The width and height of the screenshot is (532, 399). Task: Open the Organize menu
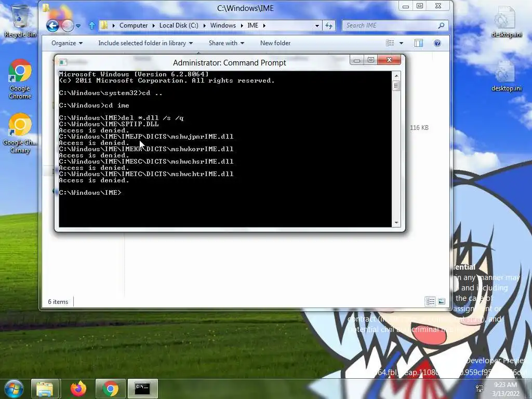coord(67,43)
